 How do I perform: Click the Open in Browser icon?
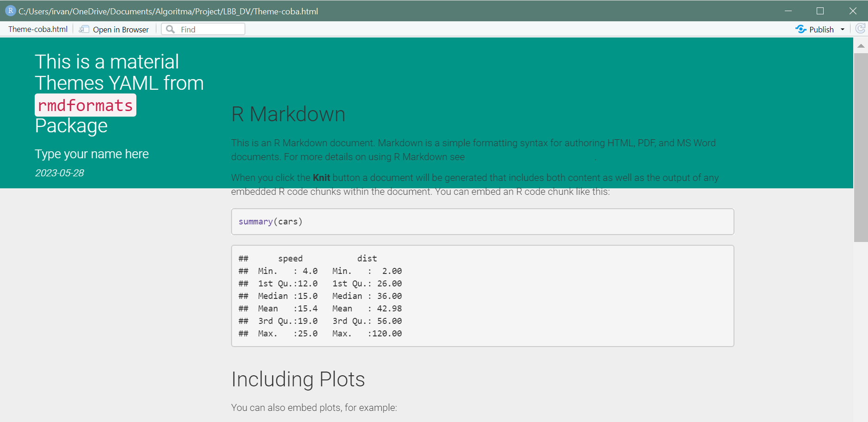click(x=84, y=29)
